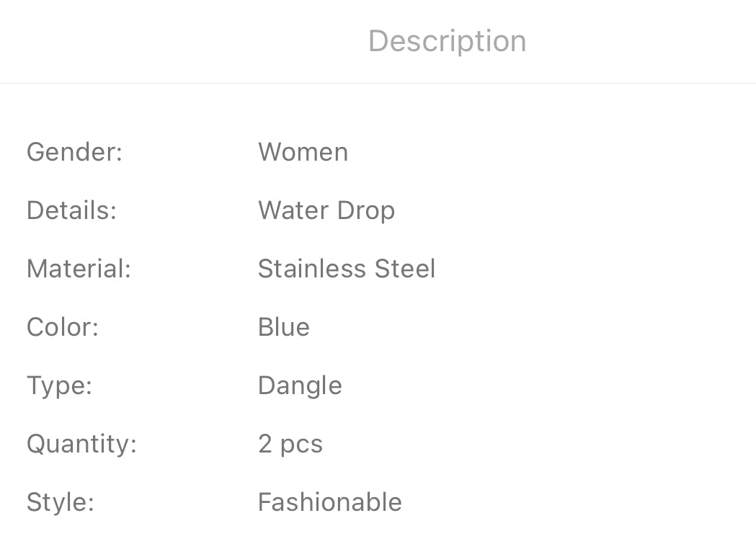Select the Water Drop details value
The height and width of the screenshot is (544, 756).
click(x=326, y=210)
